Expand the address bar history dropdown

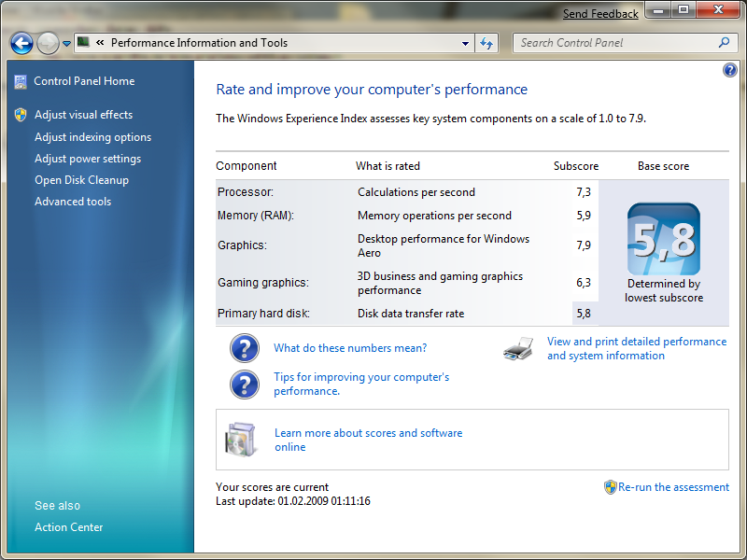point(465,43)
